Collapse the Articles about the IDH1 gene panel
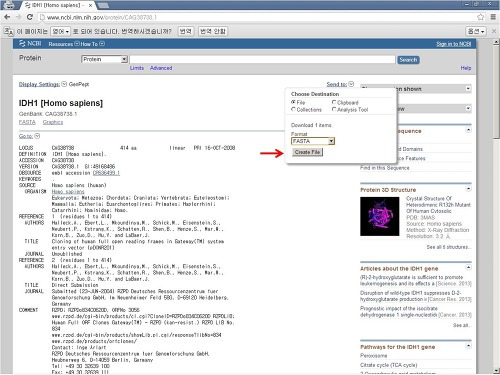This screenshot has width=500, height=375. tap(468, 267)
